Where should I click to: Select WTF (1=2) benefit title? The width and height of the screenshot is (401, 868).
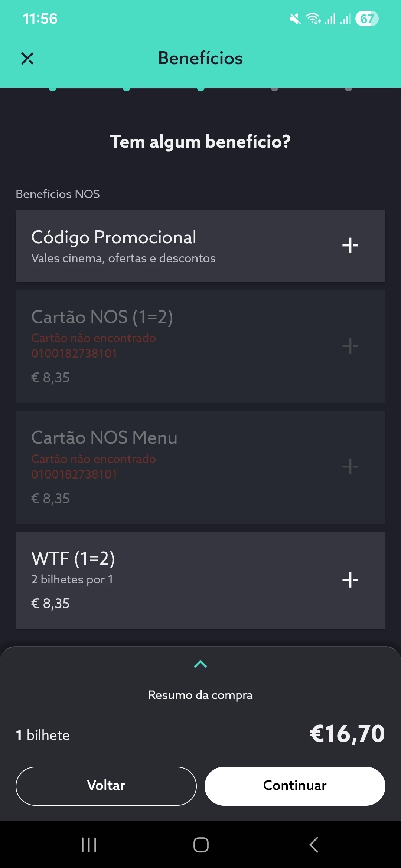point(73,559)
